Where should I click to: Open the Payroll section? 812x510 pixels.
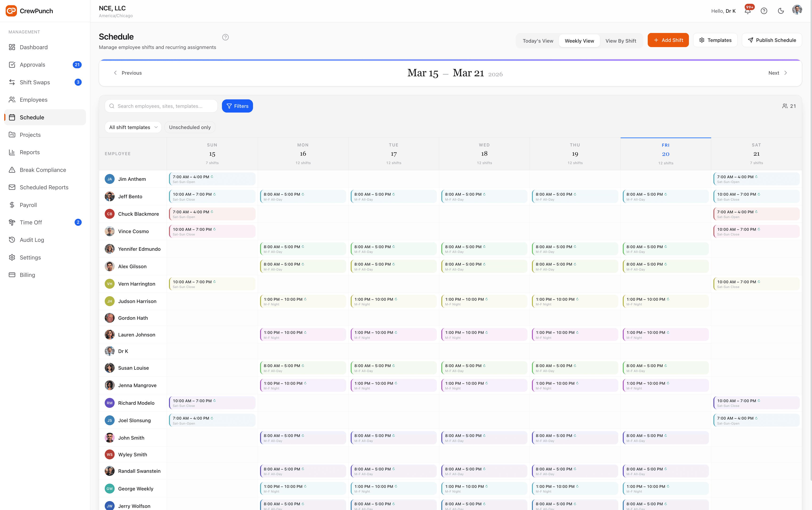(28, 205)
